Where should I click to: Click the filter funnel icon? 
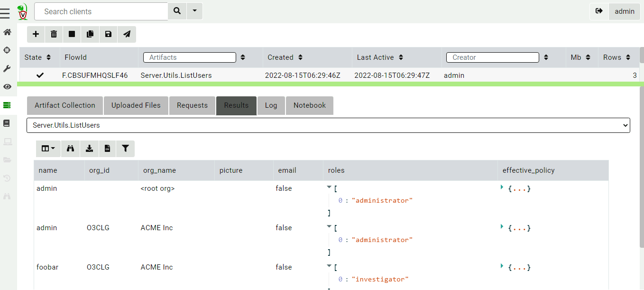[125, 149]
